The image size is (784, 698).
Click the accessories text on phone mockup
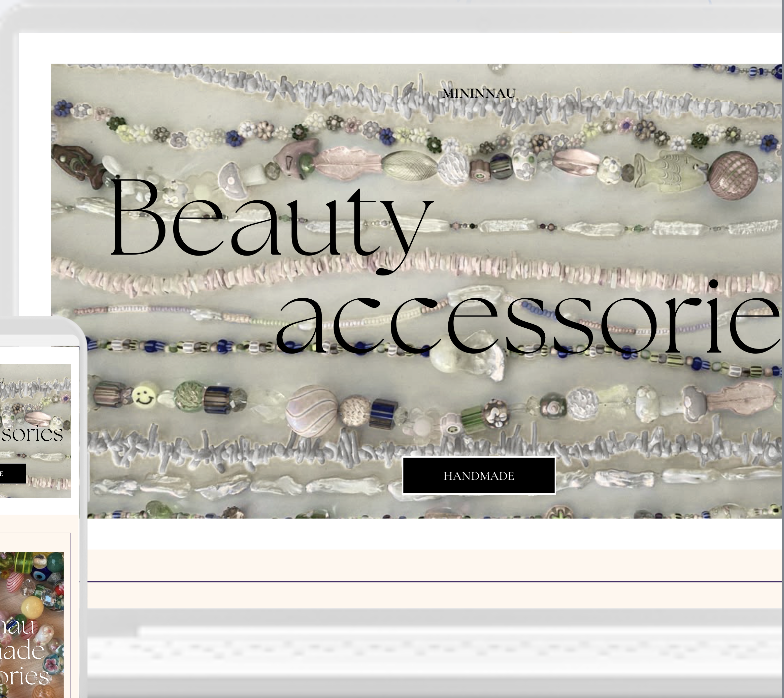32,434
